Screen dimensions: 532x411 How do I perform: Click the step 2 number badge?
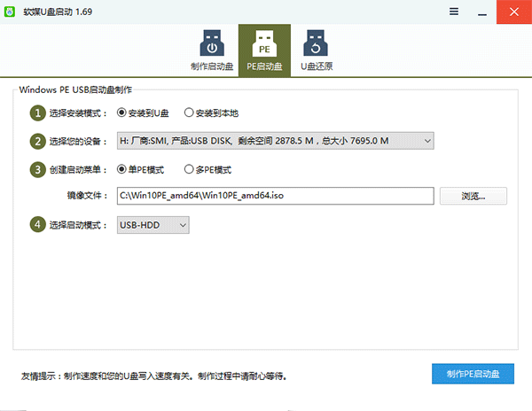point(37,141)
